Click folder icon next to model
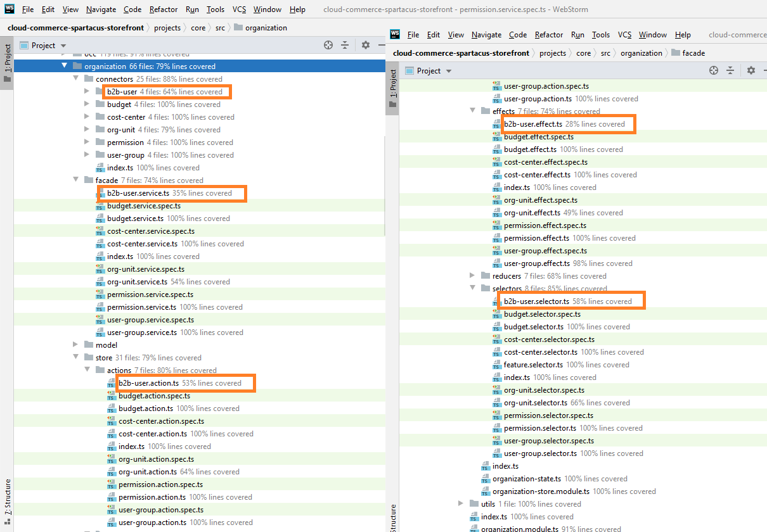 pos(89,345)
